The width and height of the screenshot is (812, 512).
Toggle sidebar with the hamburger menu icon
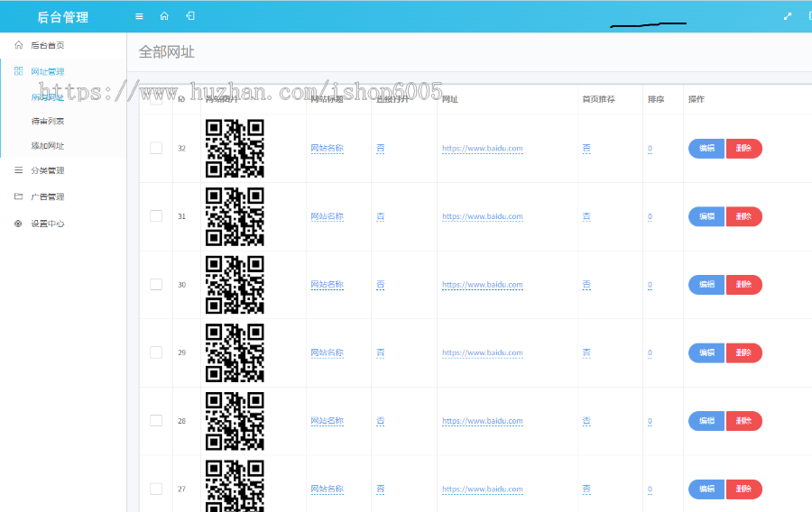tap(139, 16)
